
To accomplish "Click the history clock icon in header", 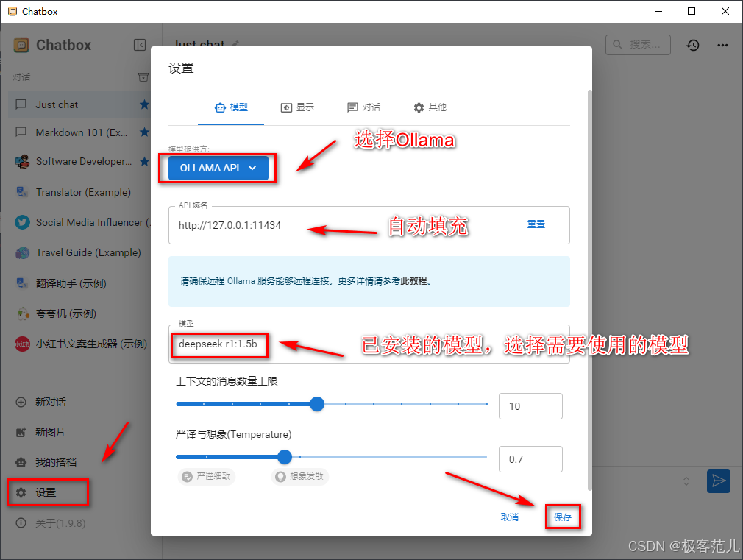I will (x=693, y=45).
